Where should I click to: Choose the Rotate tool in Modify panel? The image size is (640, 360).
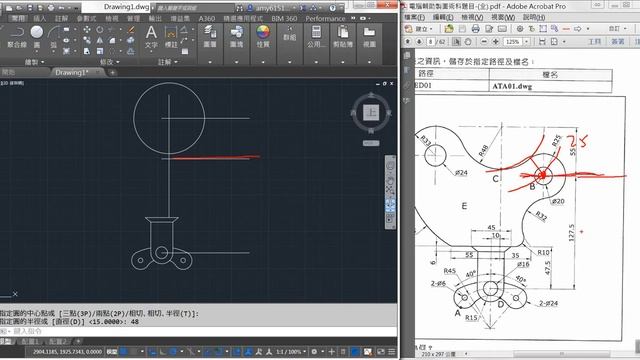pyautogui.click(x=100, y=30)
